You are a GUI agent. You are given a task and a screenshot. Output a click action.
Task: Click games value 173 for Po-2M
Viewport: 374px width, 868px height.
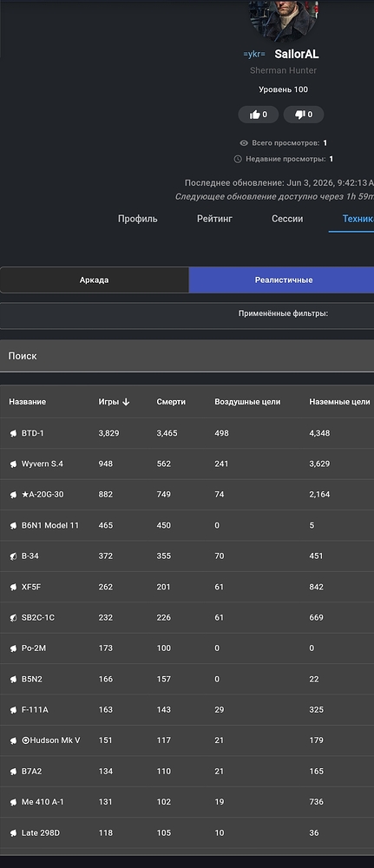pyautogui.click(x=106, y=648)
